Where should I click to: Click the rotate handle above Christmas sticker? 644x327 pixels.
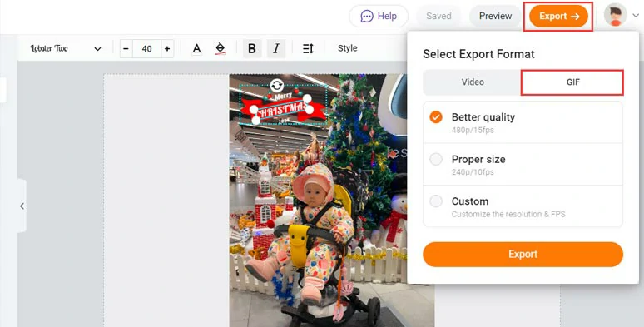click(x=277, y=86)
